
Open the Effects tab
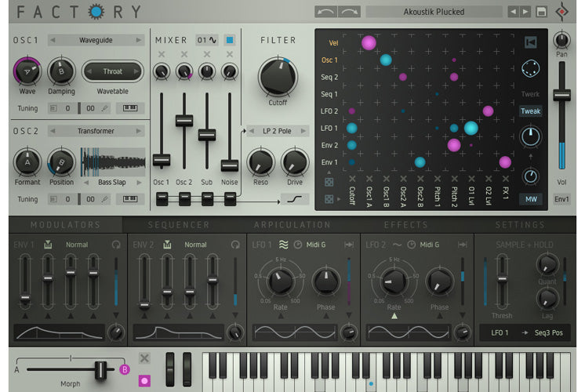point(406,225)
